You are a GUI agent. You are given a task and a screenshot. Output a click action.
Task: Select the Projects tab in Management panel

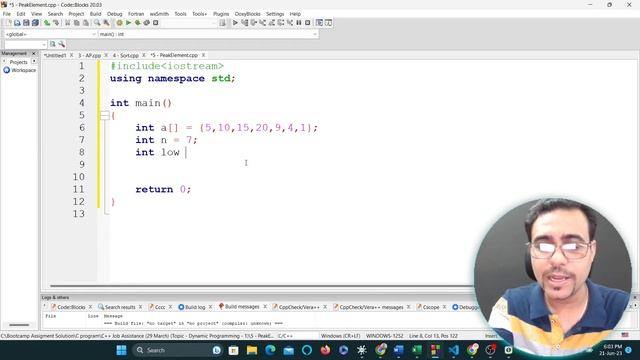[18, 62]
